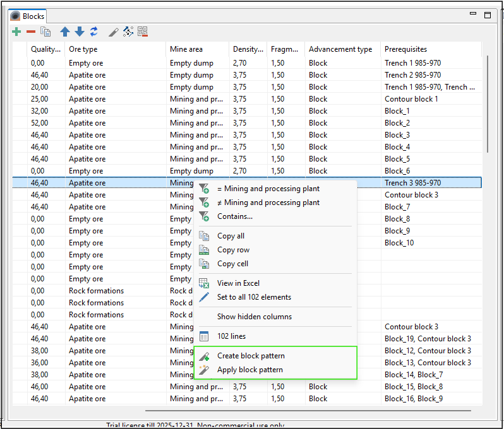Click the filter icon for '= Mining and processing plant'
This screenshot has width=504, height=429.
coord(204,189)
